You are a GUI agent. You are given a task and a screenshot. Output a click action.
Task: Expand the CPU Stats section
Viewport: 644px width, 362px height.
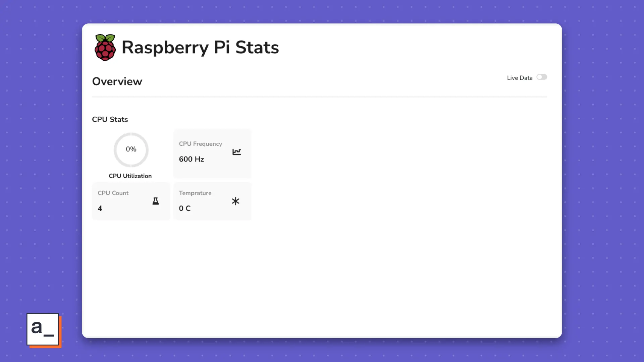tap(110, 119)
